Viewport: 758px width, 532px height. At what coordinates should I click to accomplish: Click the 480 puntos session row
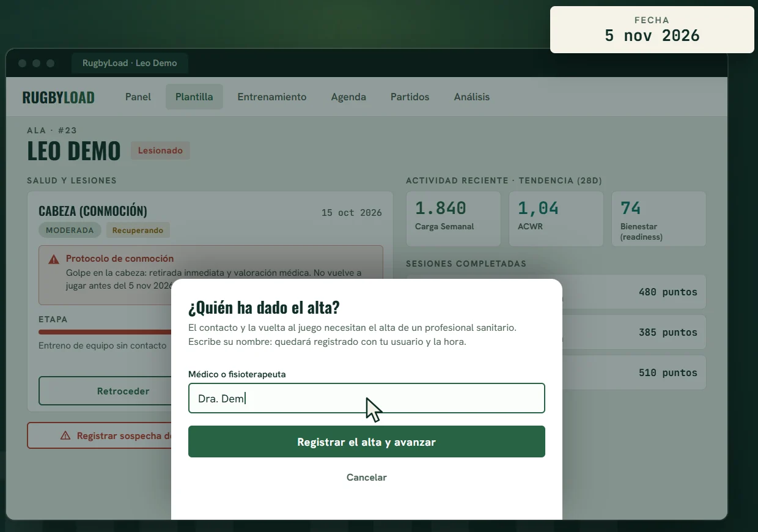tap(635, 292)
